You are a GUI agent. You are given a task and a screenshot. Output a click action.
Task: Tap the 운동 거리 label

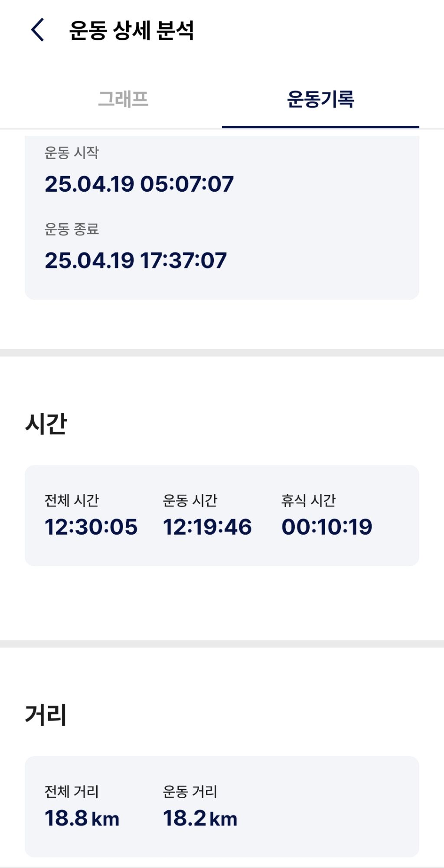[190, 792]
